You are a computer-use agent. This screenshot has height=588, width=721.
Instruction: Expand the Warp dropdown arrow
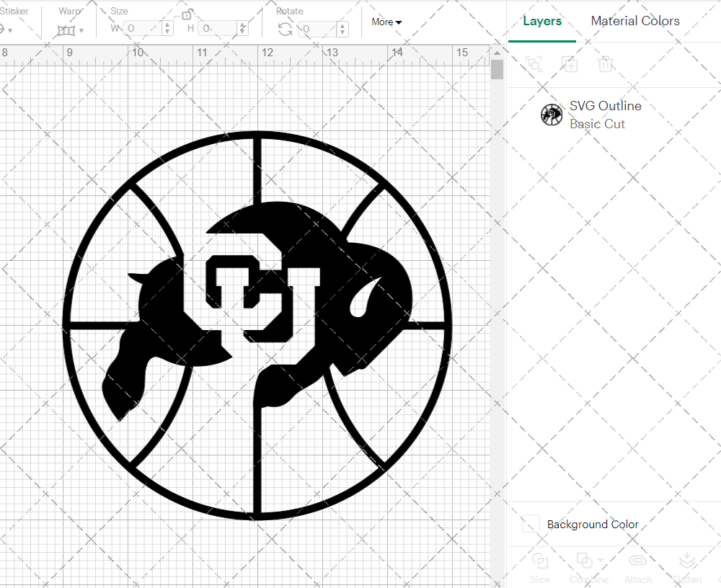pyautogui.click(x=82, y=31)
